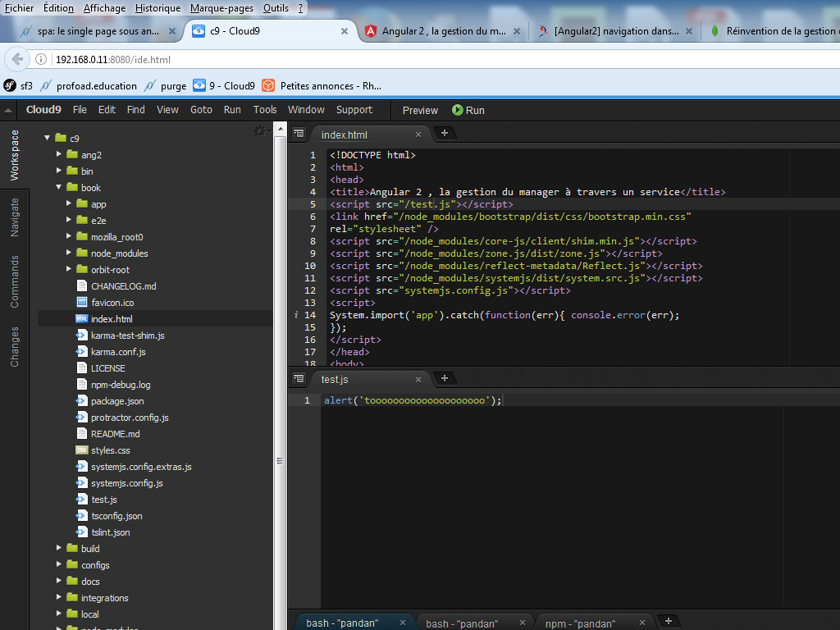Toggle the Workspace side panel

[x=15, y=155]
